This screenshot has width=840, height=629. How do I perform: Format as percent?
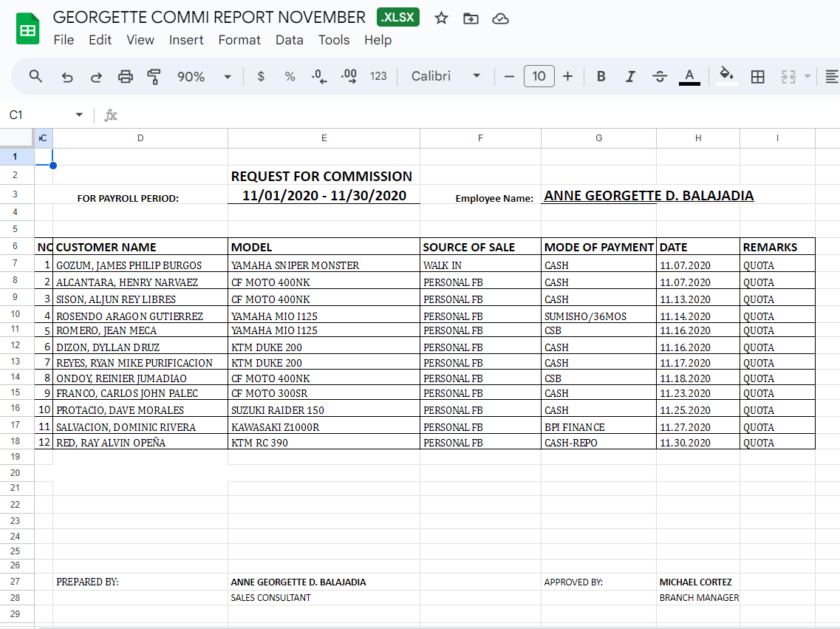[x=290, y=77]
